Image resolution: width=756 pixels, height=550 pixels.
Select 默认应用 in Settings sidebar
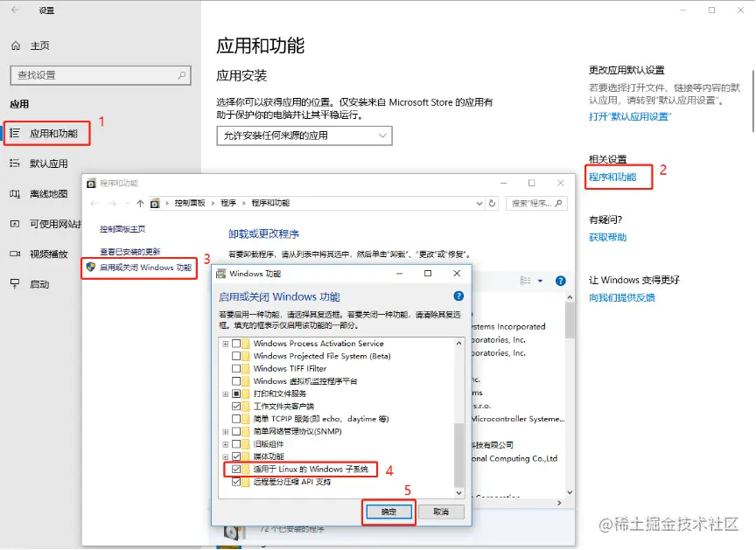pyautogui.click(x=48, y=164)
